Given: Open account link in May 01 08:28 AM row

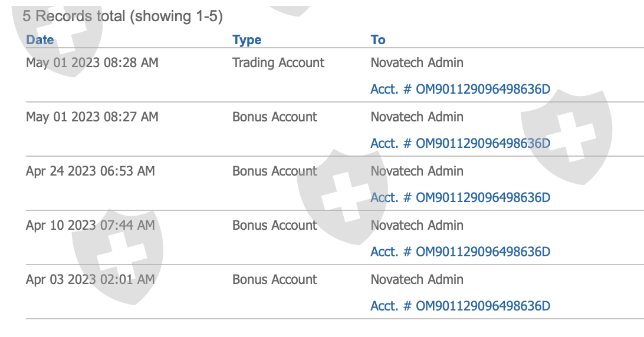Looking at the screenshot, I should (x=460, y=90).
